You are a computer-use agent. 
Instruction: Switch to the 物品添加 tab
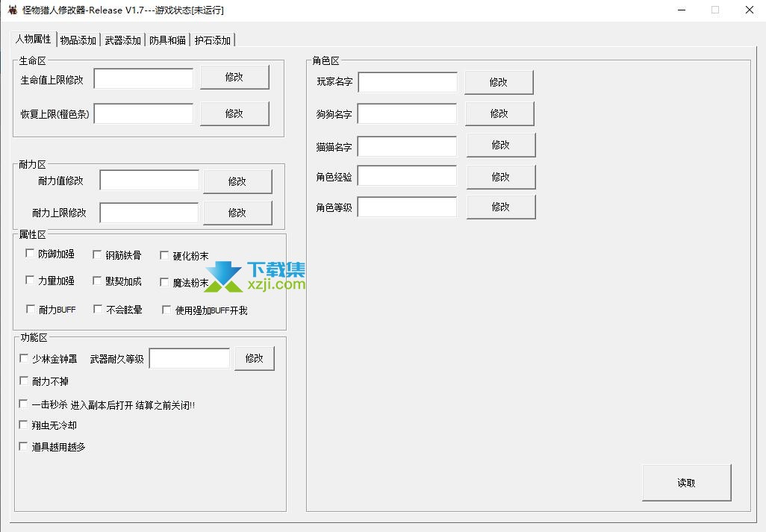point(78,40)
